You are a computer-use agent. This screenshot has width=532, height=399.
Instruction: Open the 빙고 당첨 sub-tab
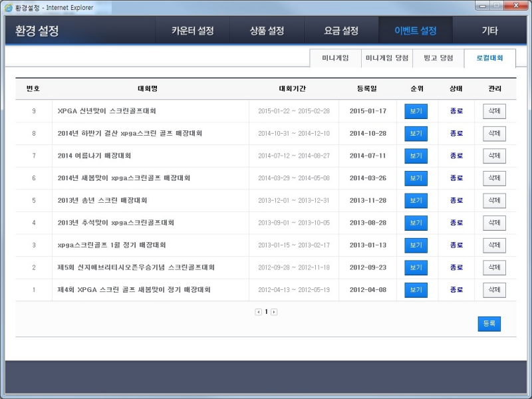[x=438, y=59]
